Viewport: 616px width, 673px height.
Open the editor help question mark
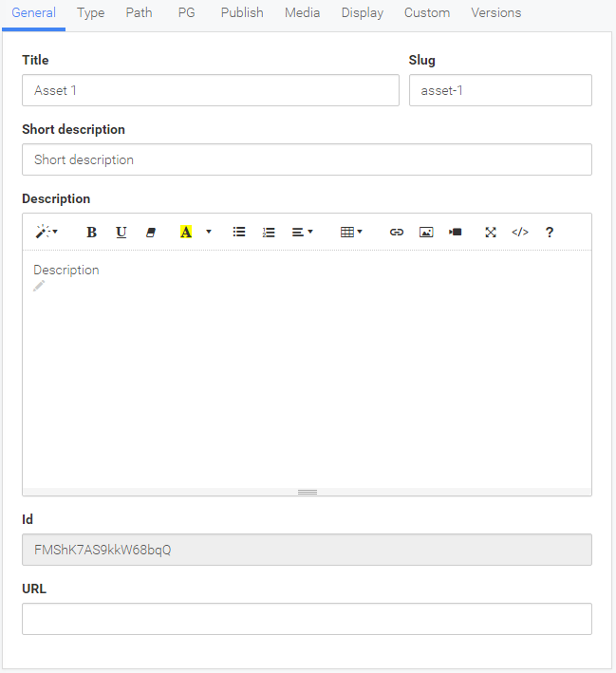[x=550, y=233]
